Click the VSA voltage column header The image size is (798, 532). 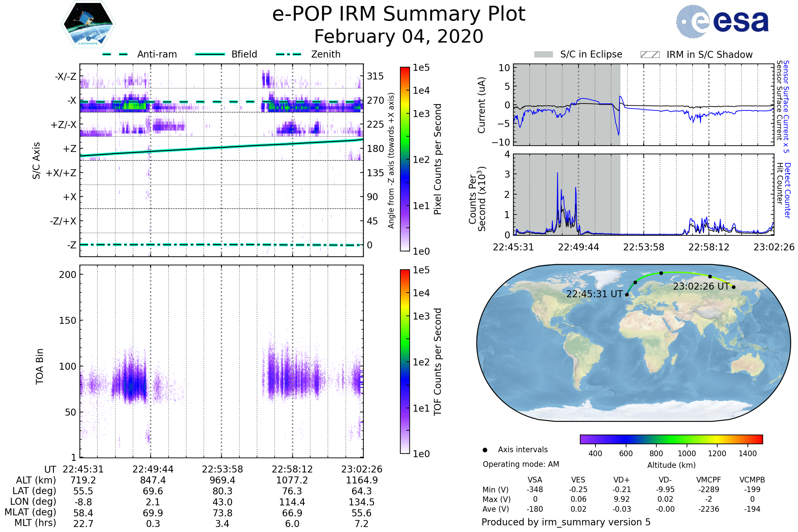[535, 480]
